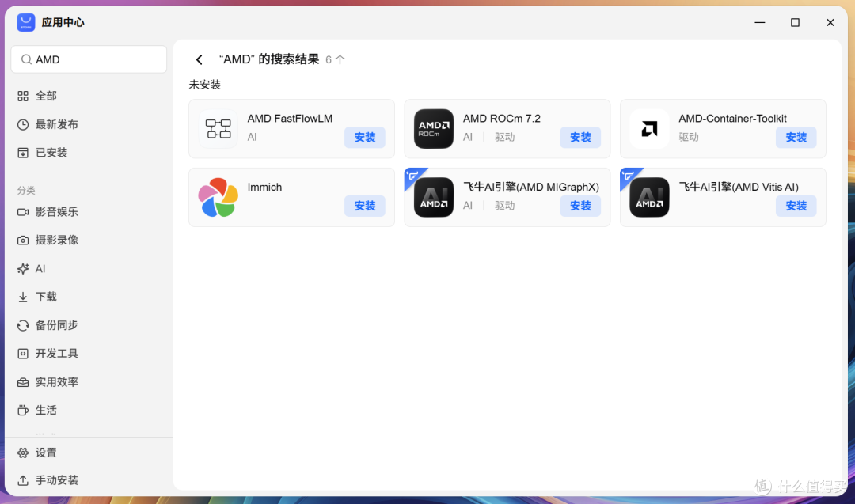Install Immich
The height and width of the screenshot is (504, 855).
point(365,206)
